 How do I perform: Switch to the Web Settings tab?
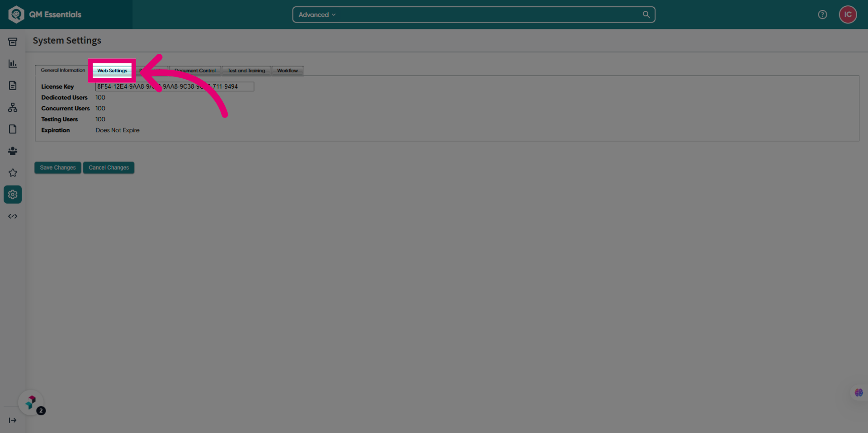click(112, 71)
